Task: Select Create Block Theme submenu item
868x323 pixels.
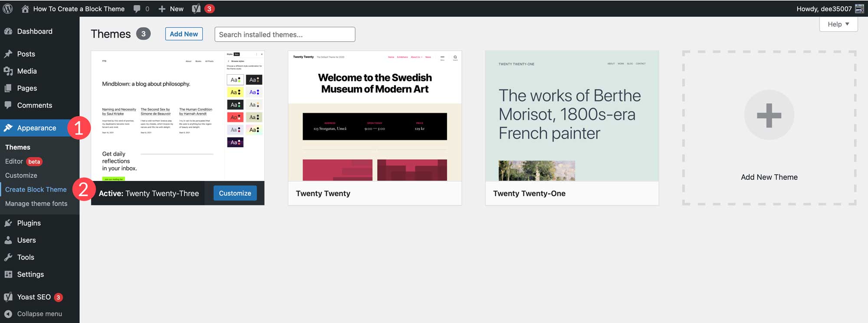Action: tap(36, 190)
